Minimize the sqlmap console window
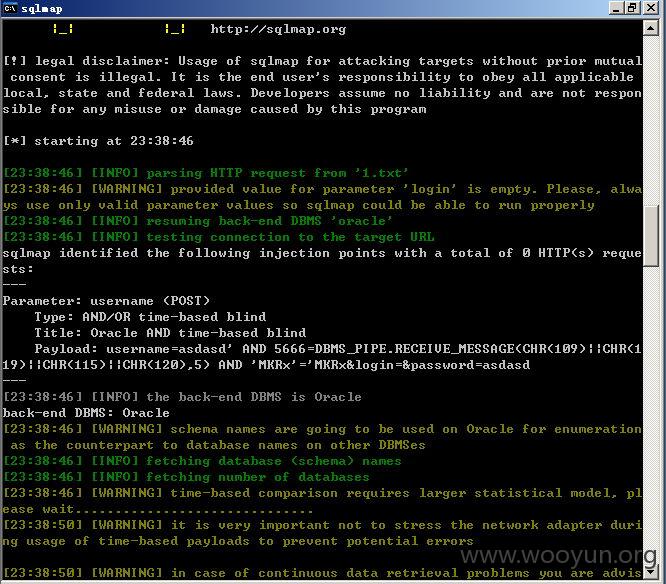Viewport: 666px width, 584px height. pyautogui.click(x=616, y=8)
